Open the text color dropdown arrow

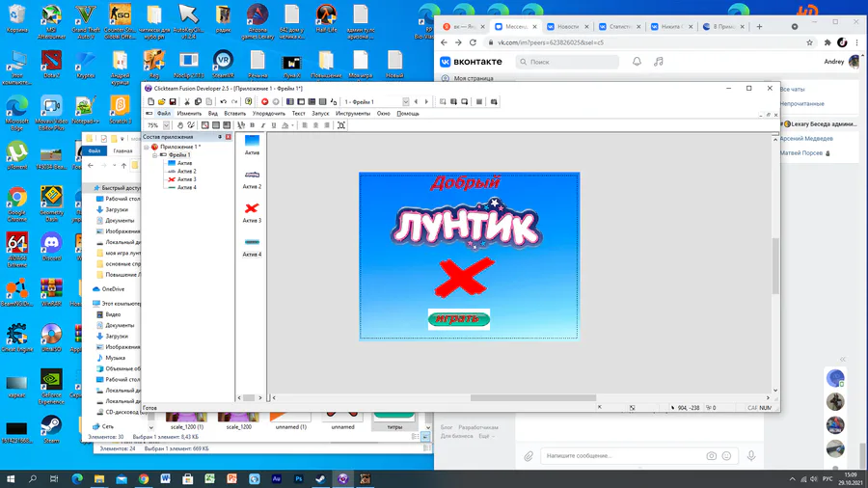coord(292,125)
